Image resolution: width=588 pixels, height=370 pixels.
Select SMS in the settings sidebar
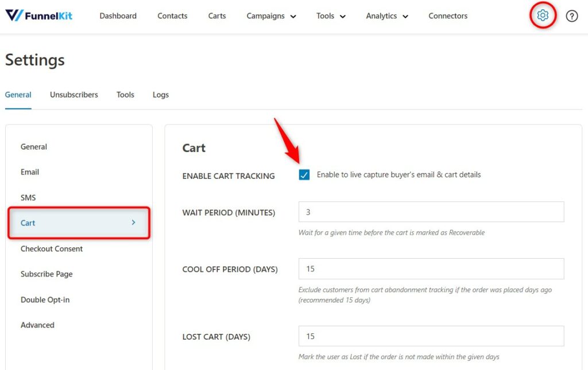pos(28,198)
